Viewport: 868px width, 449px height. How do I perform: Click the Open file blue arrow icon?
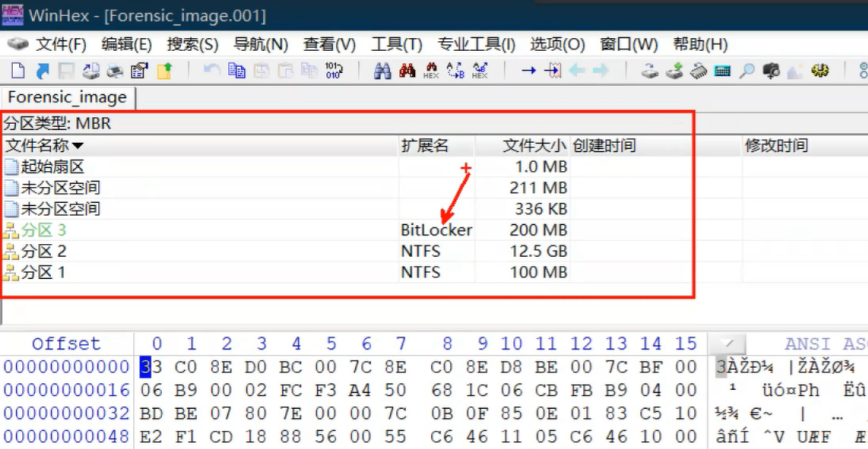42,71
